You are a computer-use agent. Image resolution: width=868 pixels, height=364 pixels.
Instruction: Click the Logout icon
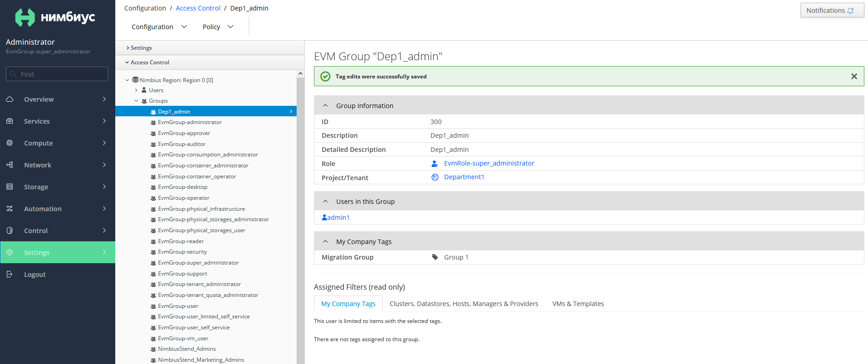click(10, 274)
